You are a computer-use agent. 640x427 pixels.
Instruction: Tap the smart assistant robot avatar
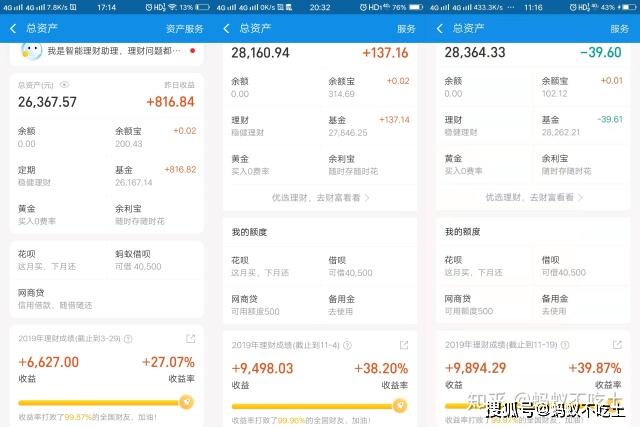coord(31,51)
